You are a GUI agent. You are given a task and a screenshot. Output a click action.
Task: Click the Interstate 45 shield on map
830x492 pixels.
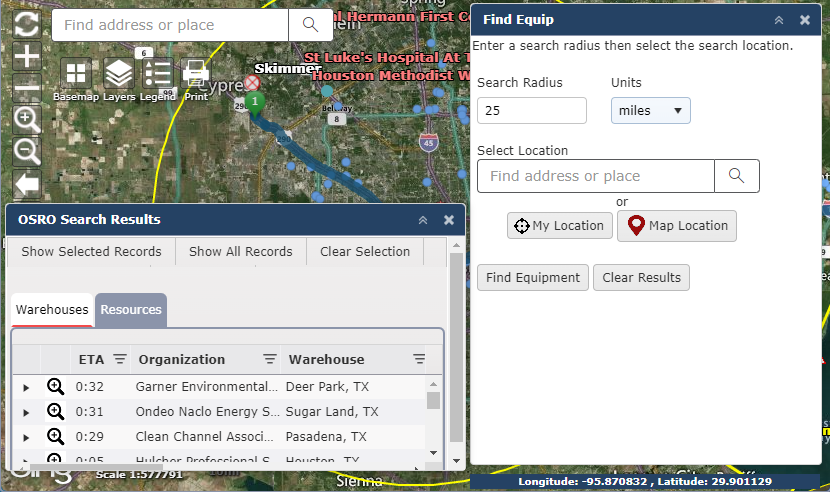[x=429, y=142]
